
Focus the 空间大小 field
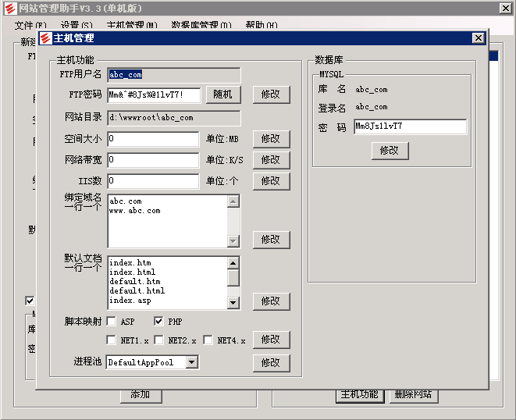click(x=153, y=139)
